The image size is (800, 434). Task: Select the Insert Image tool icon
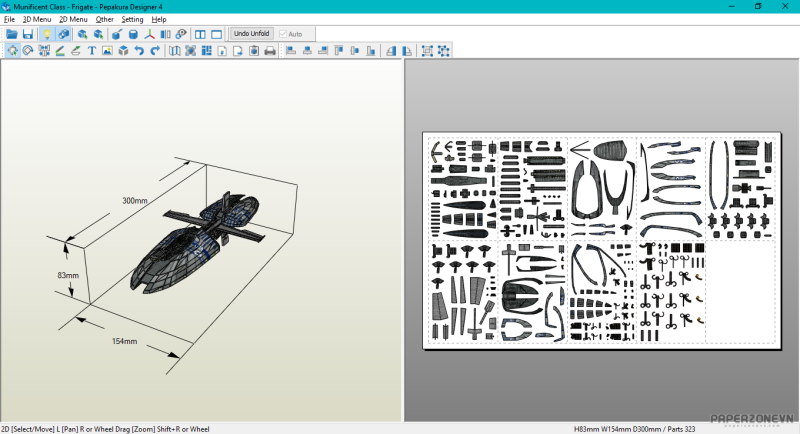(x=107, y=51)
